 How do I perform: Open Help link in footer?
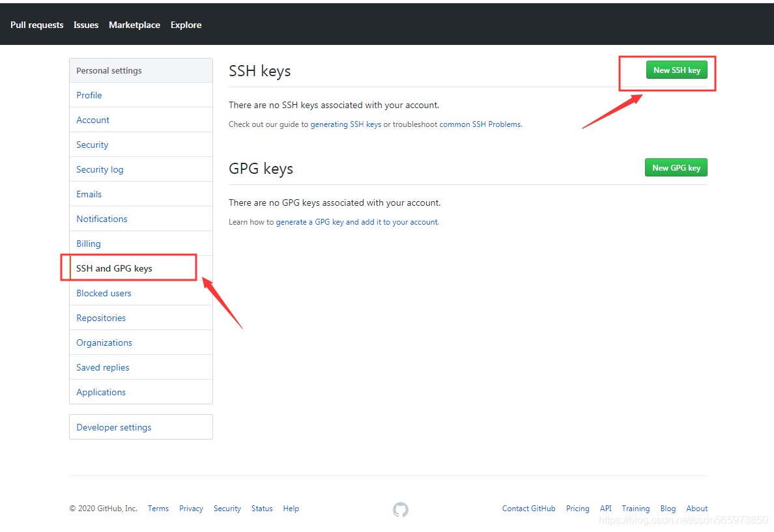(291, 509)
